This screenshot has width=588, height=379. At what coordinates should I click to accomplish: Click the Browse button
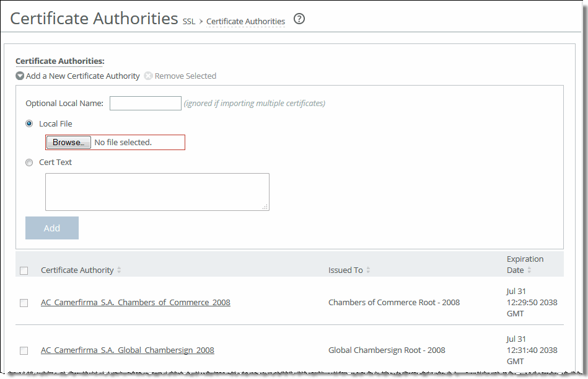pos(68,142)
